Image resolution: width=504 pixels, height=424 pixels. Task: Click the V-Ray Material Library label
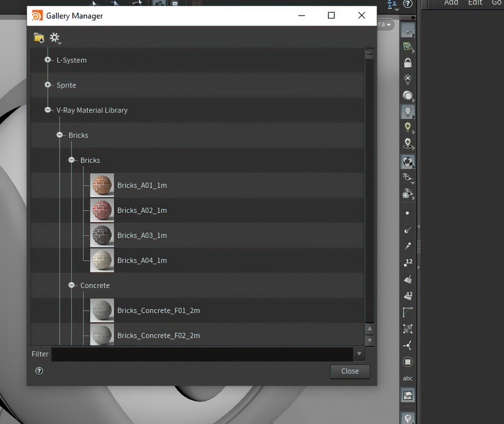(92, 110)
